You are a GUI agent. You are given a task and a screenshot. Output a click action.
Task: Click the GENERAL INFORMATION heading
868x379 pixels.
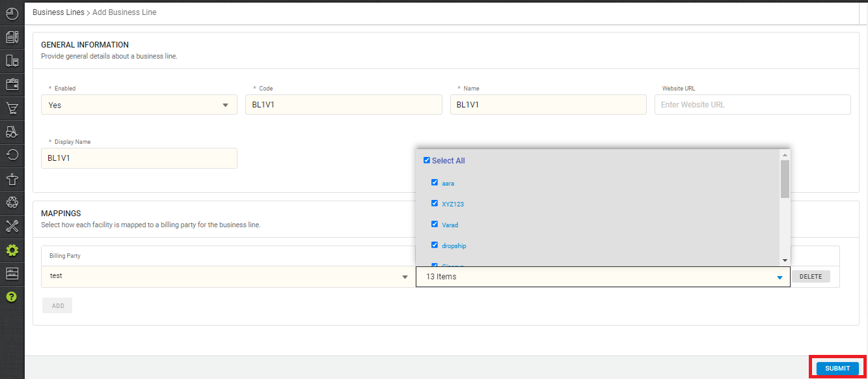(85, 45)
